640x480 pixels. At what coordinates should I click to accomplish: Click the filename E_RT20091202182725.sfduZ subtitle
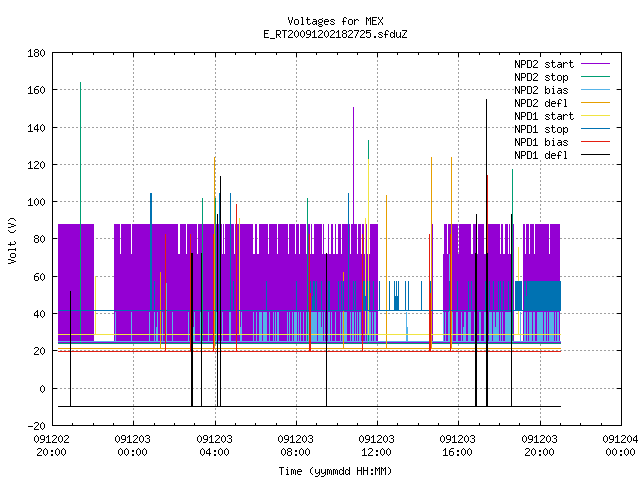pos(335,34)
